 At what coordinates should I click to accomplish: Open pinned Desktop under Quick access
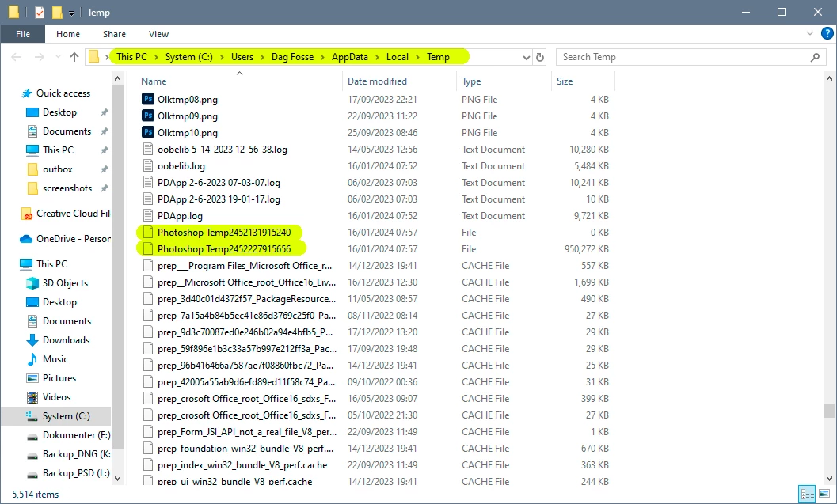click(60, 112)
